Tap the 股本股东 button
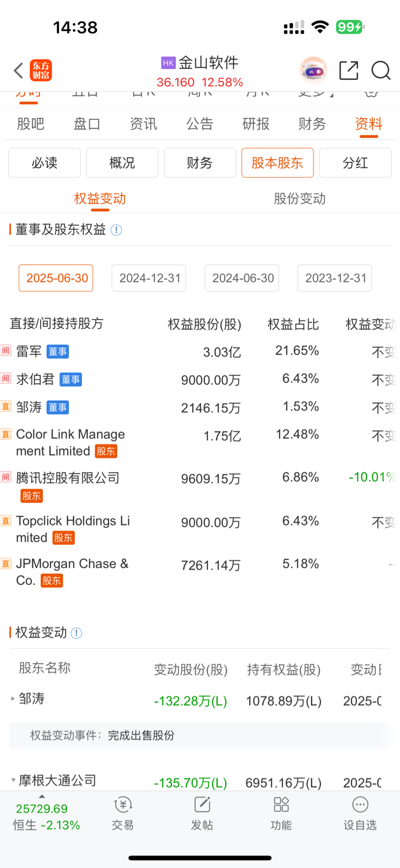This screenshot has width=400, height=868. tap(277, 163)
